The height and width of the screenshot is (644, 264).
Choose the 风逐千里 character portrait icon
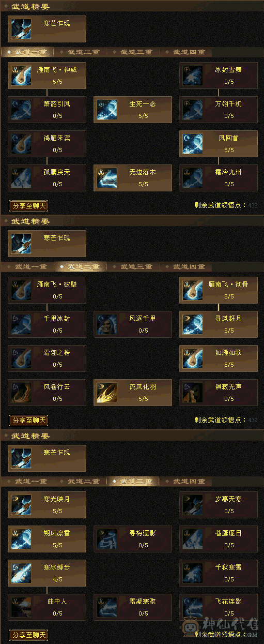[107, 324]
